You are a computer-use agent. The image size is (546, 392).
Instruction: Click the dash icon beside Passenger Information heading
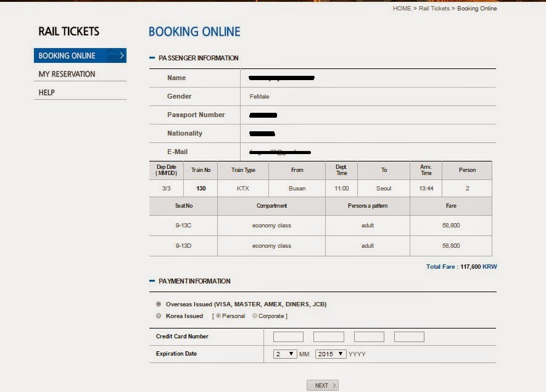(x=152, y=58)
